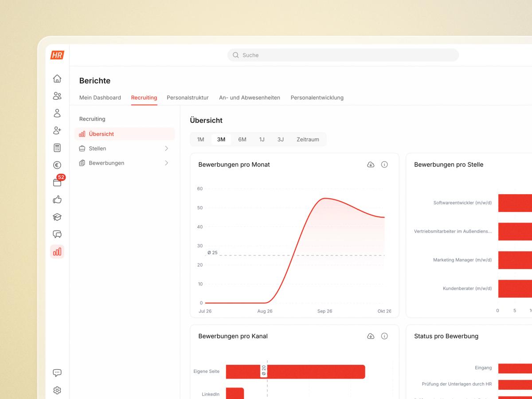Open the calculator icon in sidebar

(x=57, y=148)
